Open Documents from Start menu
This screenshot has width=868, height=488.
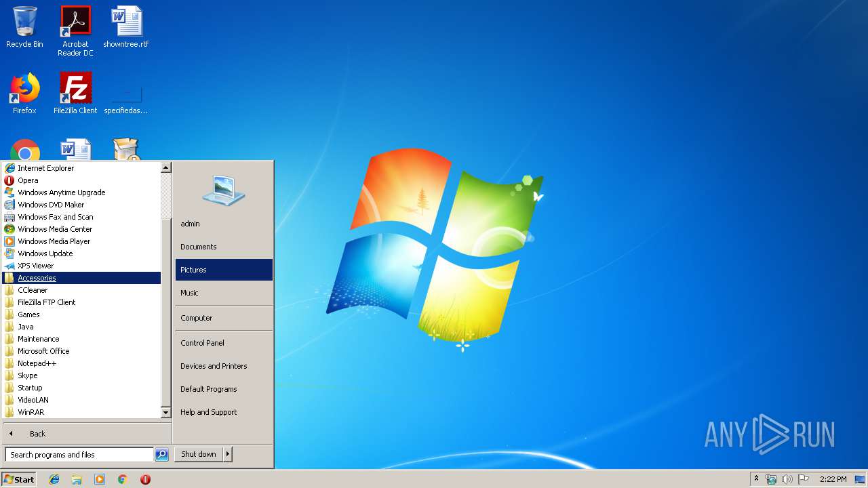pos(224,247)
